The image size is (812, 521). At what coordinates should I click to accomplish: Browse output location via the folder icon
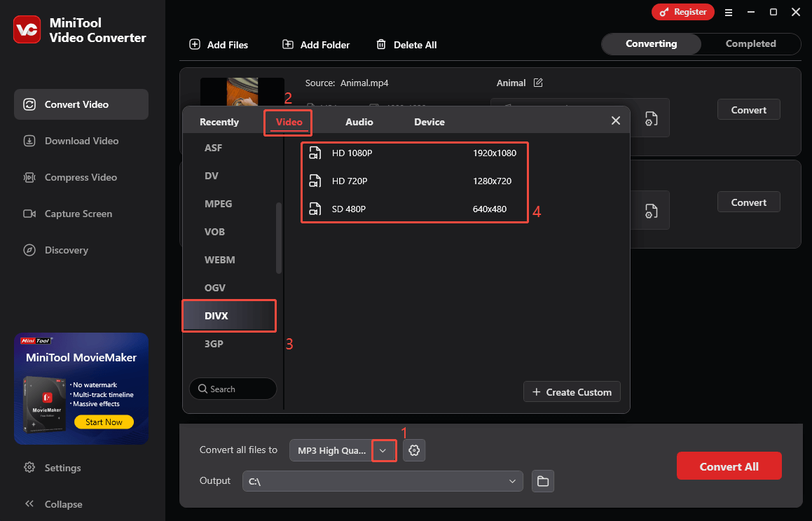pyautogui.click(x=542, y=481)
